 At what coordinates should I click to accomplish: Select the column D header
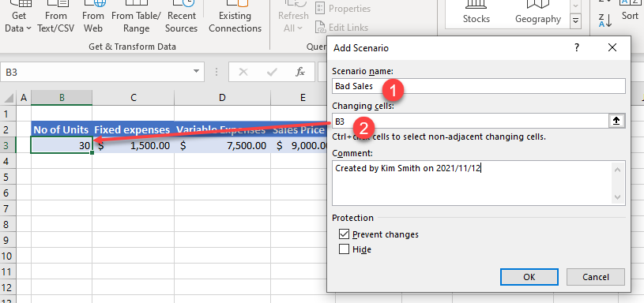point(222,98)
